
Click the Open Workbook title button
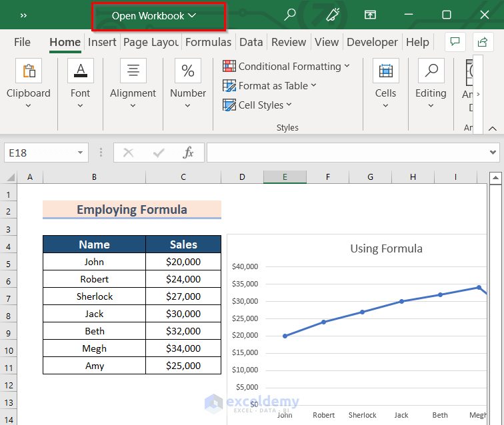point(154,16)
